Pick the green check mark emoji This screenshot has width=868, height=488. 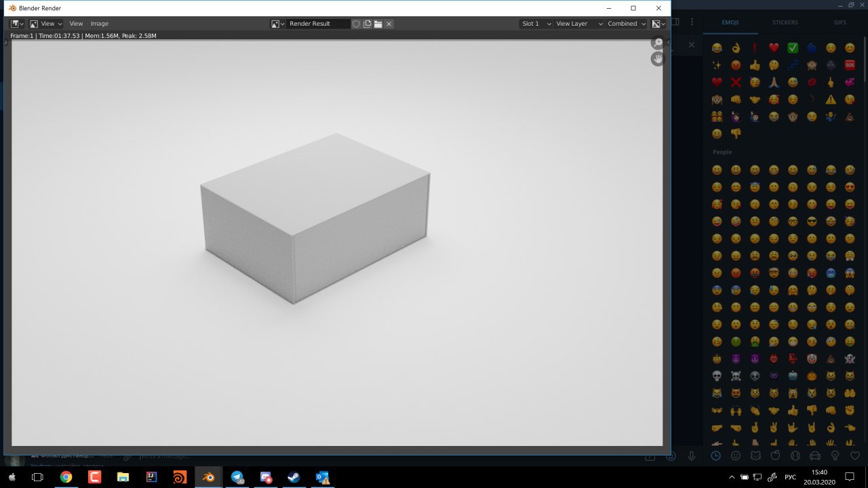tap(793, 48)
